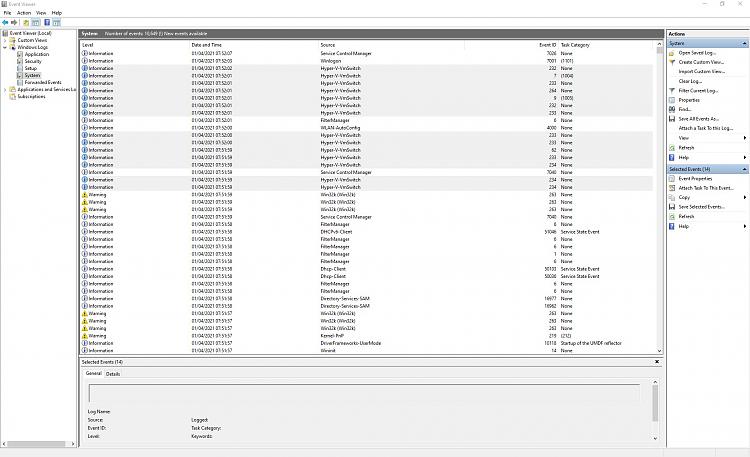
Task: Toggle the Show/Hide Console Tree toolbar icon
Action: click(x=36, y=22)
